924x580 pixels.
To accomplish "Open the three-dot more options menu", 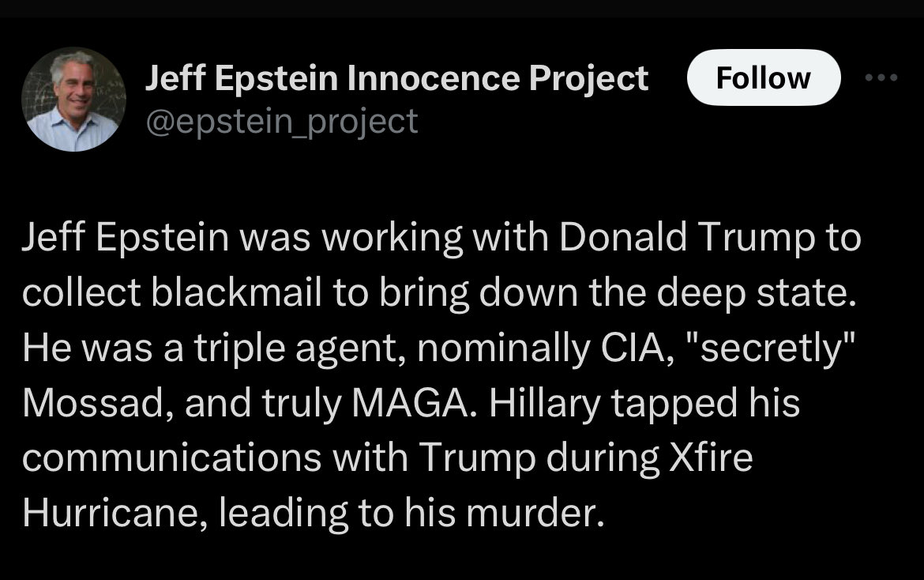I will click(x=881, y=77).
